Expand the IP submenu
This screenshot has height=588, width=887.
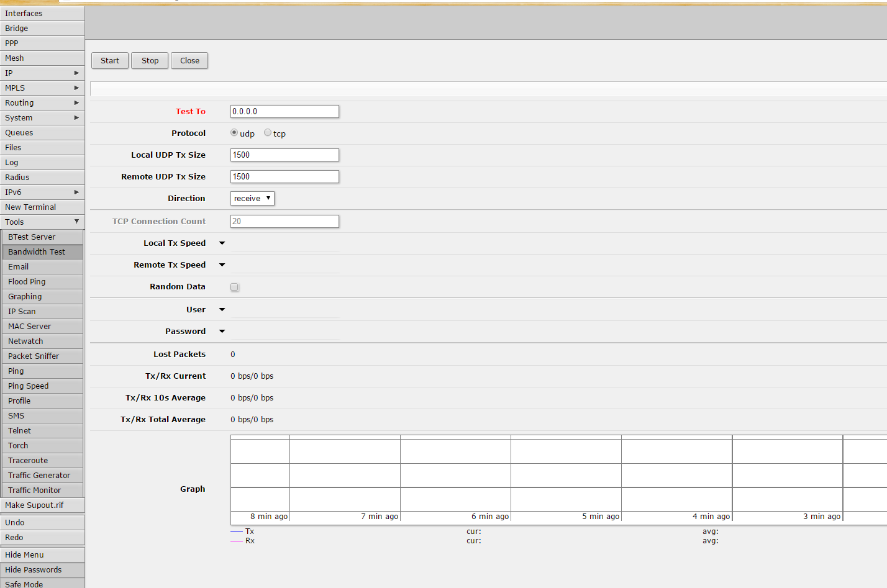42,73
